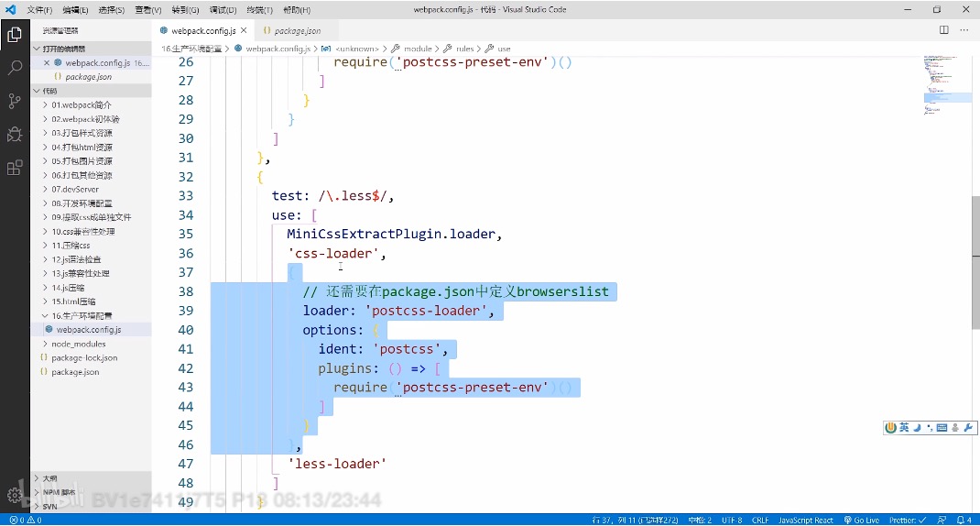Open the 调试(D) menu
The image size is (980, 526).
point(223,10)
